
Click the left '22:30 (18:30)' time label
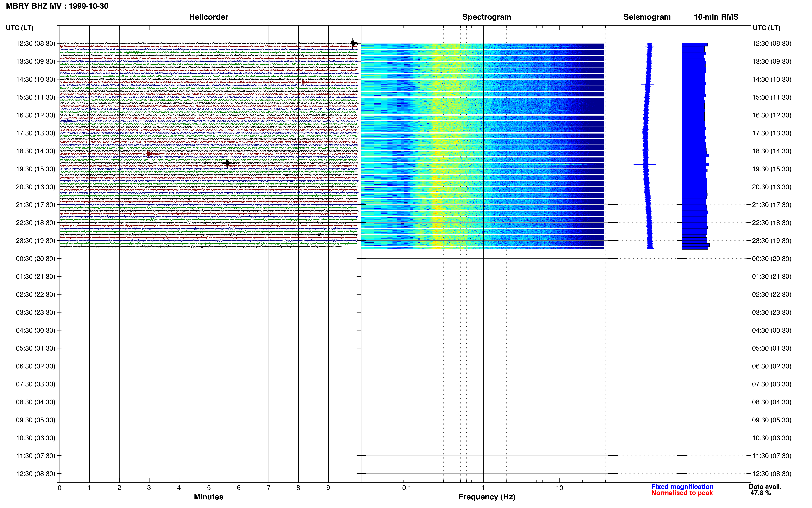36,222
